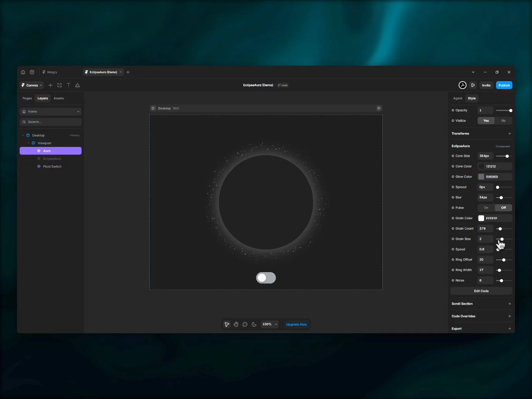Add breakpoint with Desktop frame plus icon

(x=379, y=108)
